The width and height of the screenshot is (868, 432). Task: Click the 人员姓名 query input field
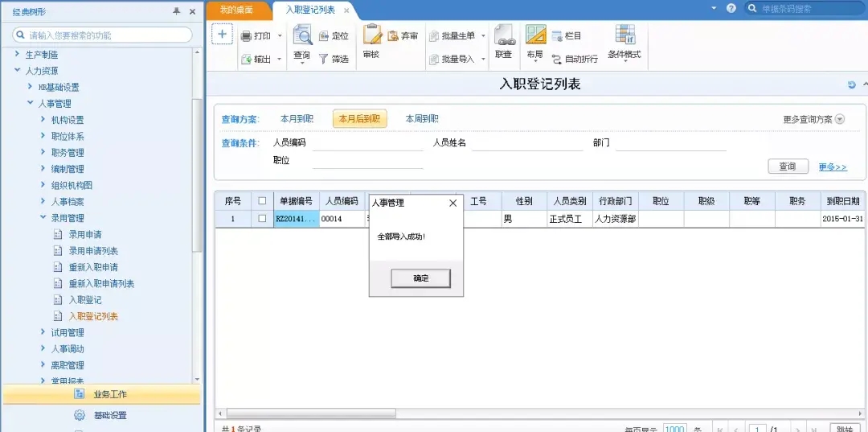coord(527,144)
